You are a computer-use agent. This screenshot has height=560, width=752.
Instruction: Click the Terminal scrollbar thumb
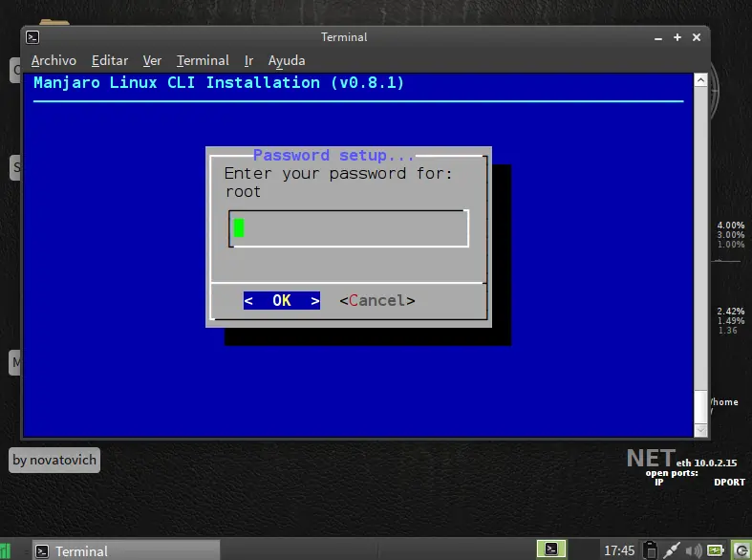tap(700, 406)
